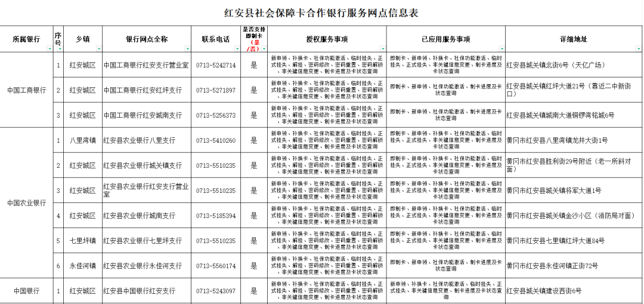Click address 红安县城关镇北街6号（天亿广场）

pos(574,65)
